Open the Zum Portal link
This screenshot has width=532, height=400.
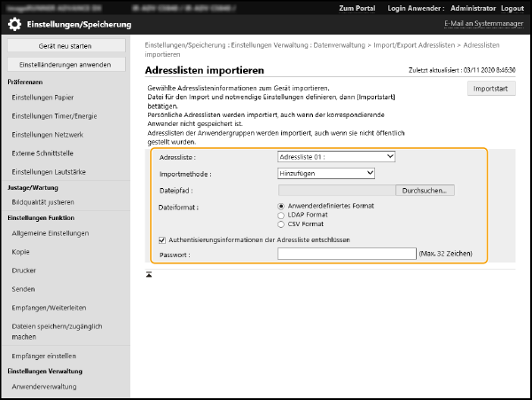[x=356, y=8]
